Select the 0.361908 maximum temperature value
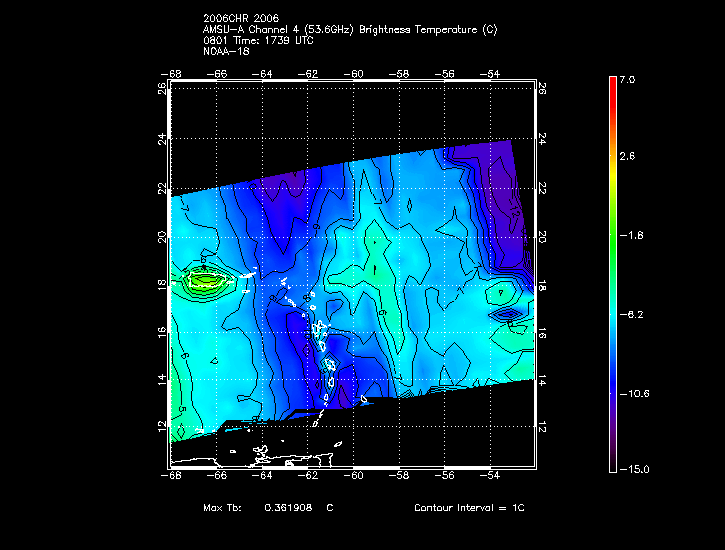This screenshot has height=550, width=725. (288, 508)
